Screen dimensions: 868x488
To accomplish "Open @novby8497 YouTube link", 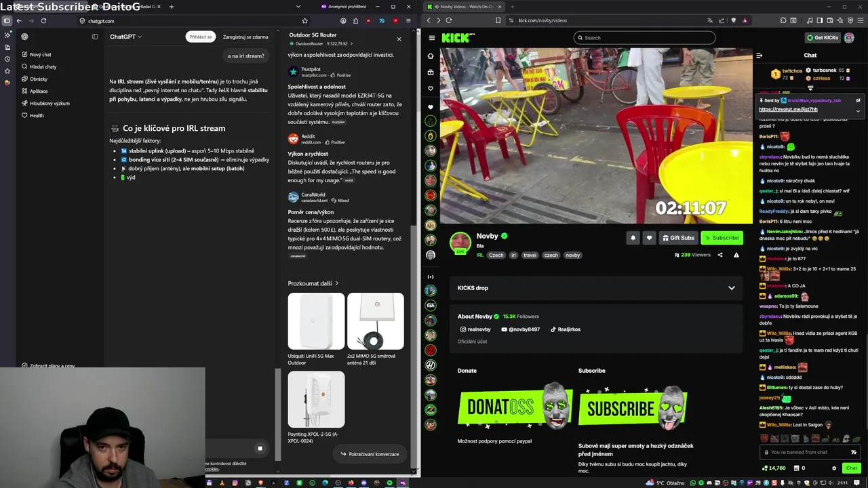I will click(x=520, y=329).
